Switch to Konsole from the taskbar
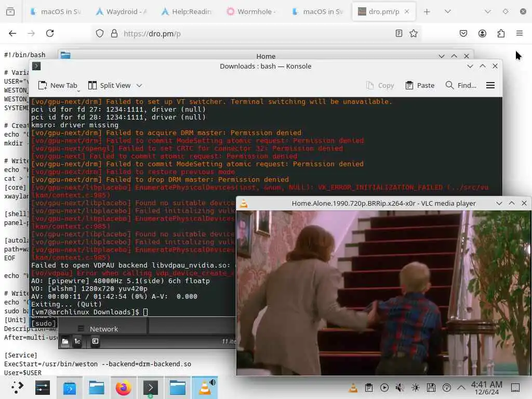The image size is (532, 399). [150, 388]
